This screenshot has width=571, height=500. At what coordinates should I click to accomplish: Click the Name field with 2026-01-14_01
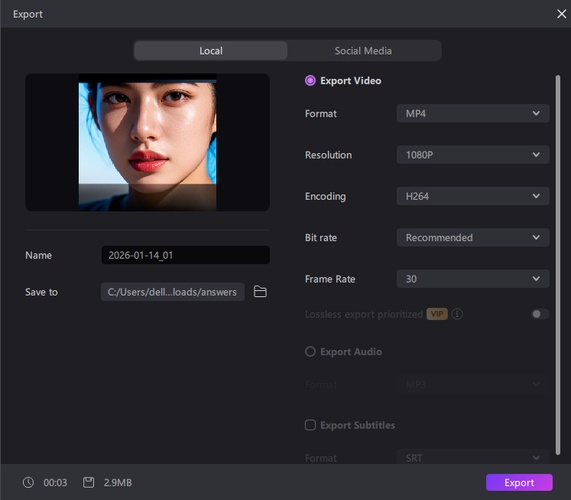(186, 255)
